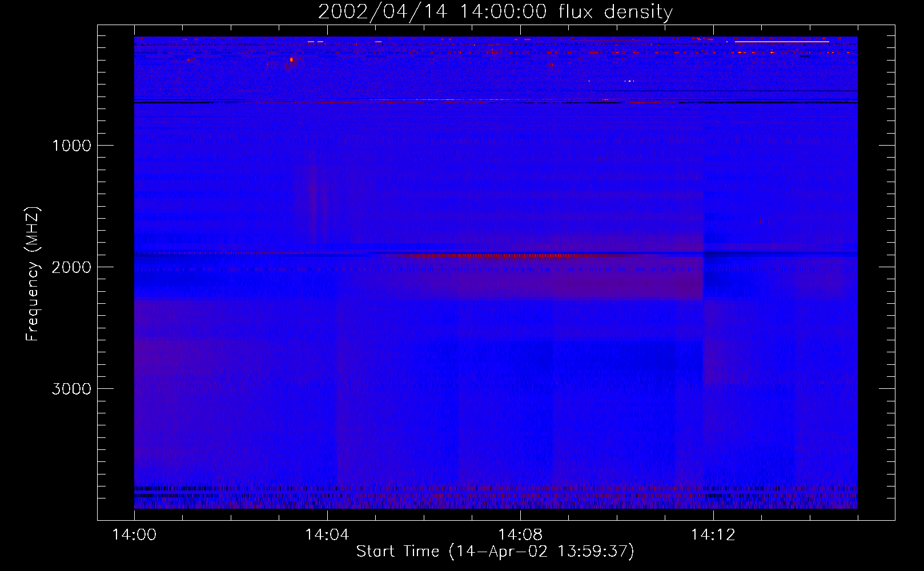
Task: Select the 2000 frequency tick label
Action: [71, 267]
